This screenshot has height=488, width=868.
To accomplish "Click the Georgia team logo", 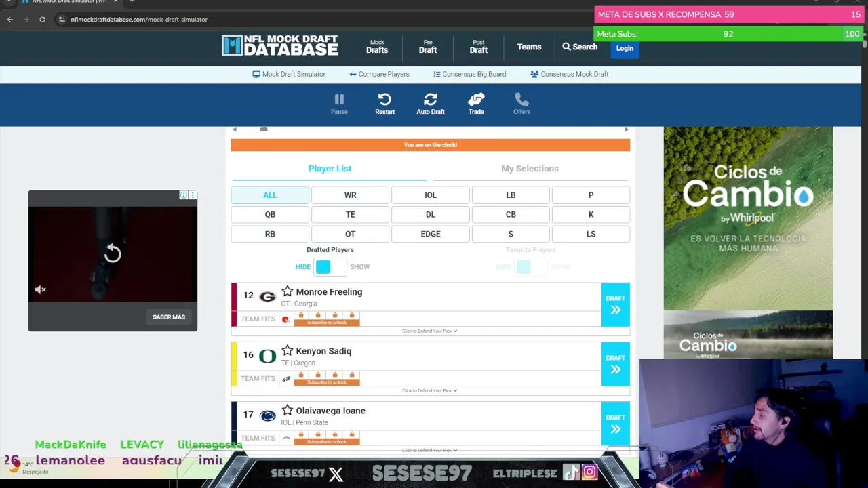I will pos(268,296).
